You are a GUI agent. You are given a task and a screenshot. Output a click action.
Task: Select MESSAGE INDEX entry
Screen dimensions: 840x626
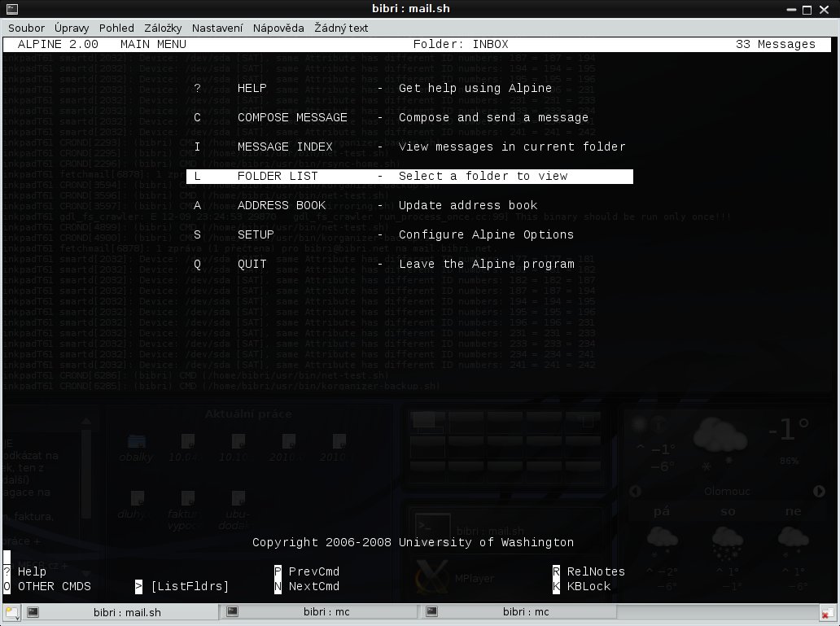pyautogui.click(x=409, y=147)
